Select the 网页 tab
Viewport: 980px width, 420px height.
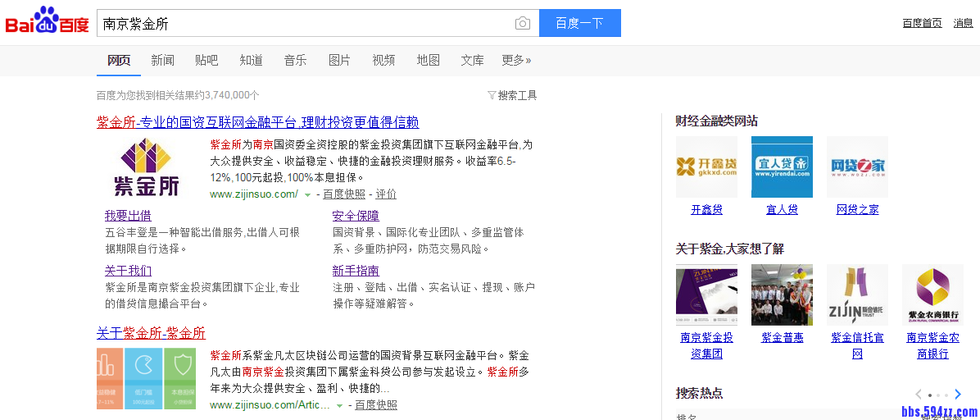[119, 60]
